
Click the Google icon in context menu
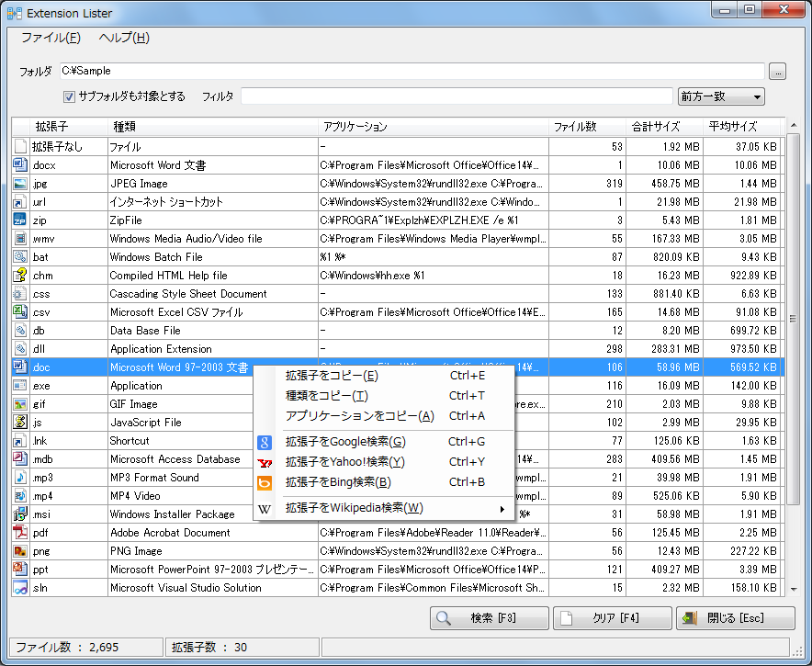(265, 442)
